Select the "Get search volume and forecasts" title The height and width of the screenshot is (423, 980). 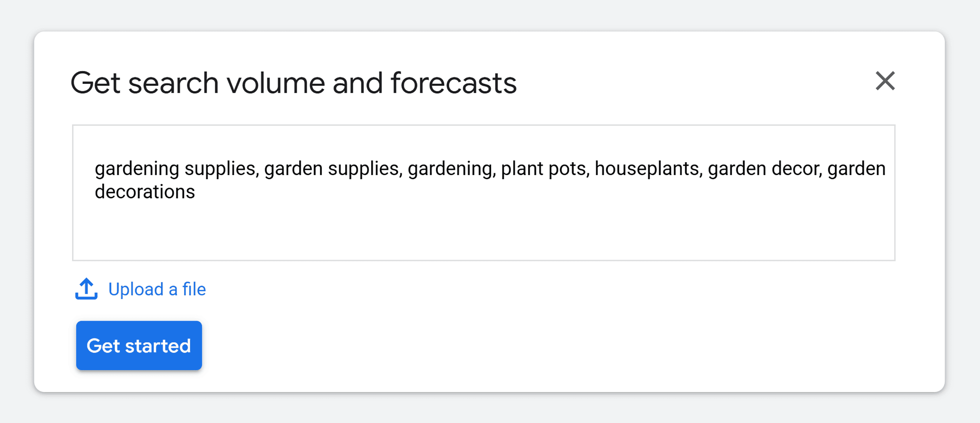click(x=294, y=82)
